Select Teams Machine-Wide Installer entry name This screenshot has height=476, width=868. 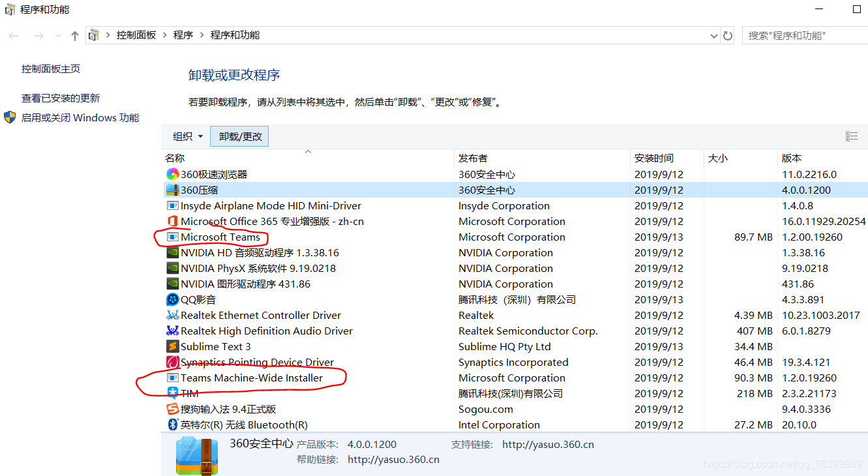pos(252,378)
